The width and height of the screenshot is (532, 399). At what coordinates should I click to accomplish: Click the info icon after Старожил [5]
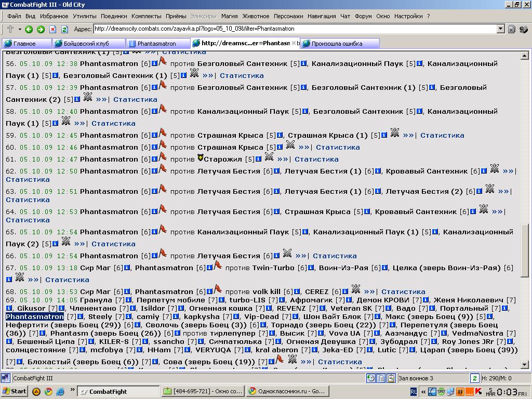point(258,159)
